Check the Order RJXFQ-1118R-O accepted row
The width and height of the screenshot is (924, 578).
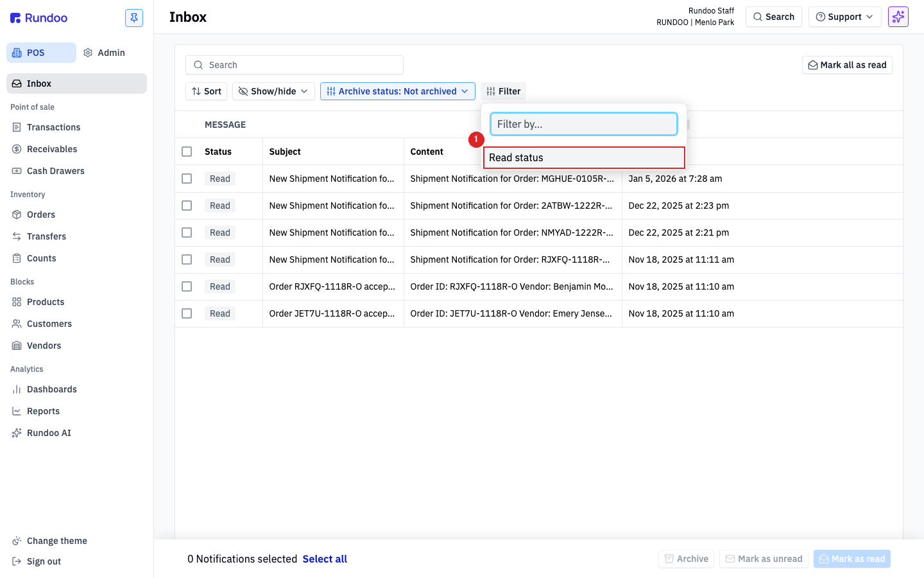pos(187,286)
